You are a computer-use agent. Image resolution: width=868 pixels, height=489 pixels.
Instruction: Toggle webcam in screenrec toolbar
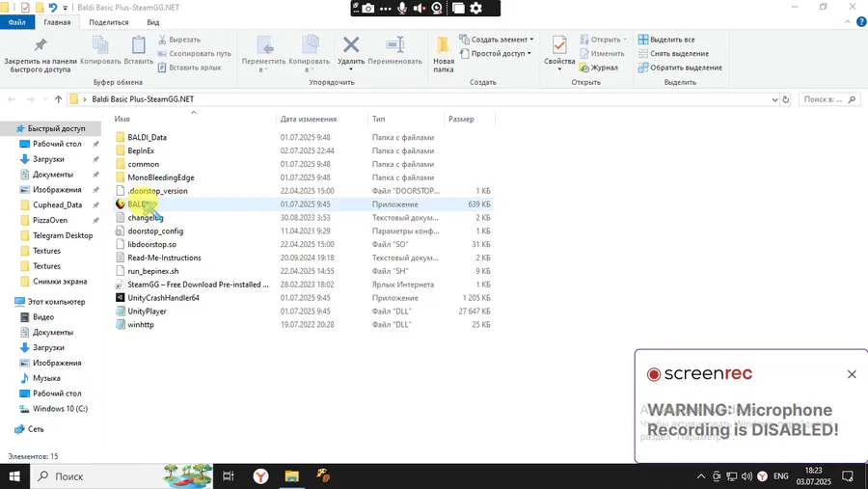(x=437, y=8)
